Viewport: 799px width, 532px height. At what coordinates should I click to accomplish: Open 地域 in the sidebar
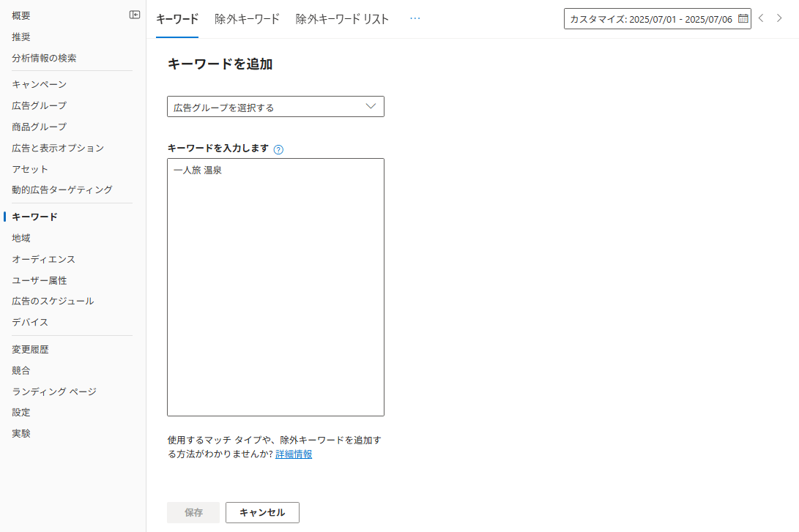(x=21, y=239)
